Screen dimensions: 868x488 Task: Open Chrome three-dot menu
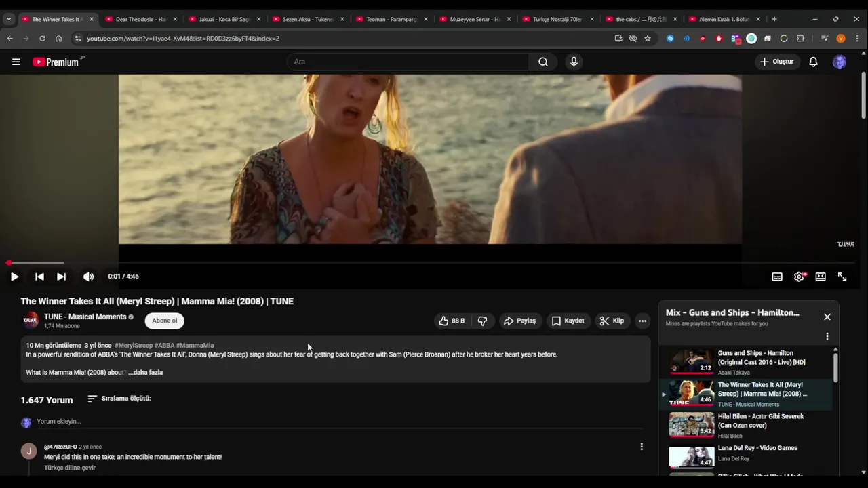858,39
